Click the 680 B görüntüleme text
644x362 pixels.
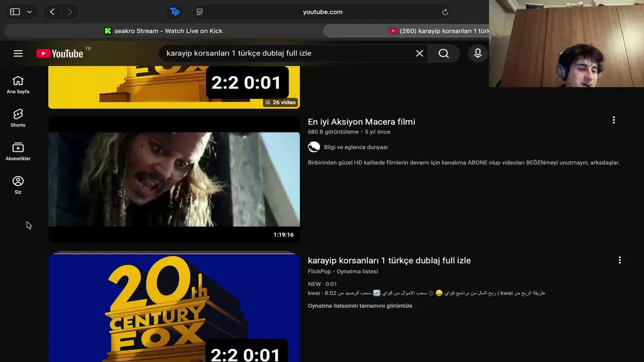click(333, 132)
